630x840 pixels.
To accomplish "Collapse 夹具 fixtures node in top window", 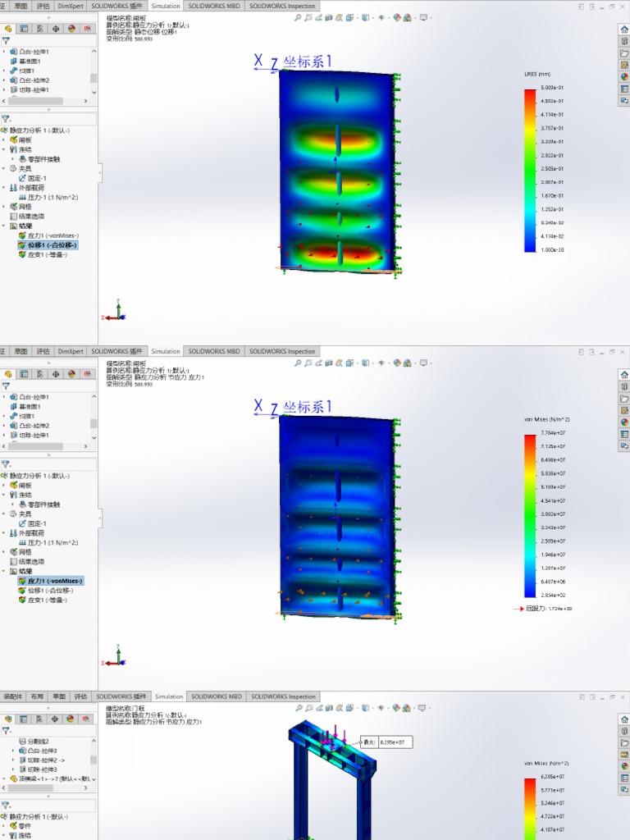I will tap(4, 169).
